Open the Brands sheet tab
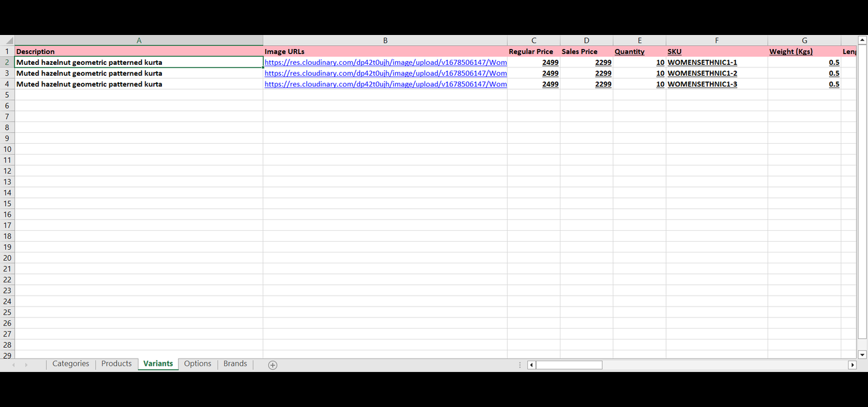The height and width of the screenshot is (407, 868). [235, 364]
